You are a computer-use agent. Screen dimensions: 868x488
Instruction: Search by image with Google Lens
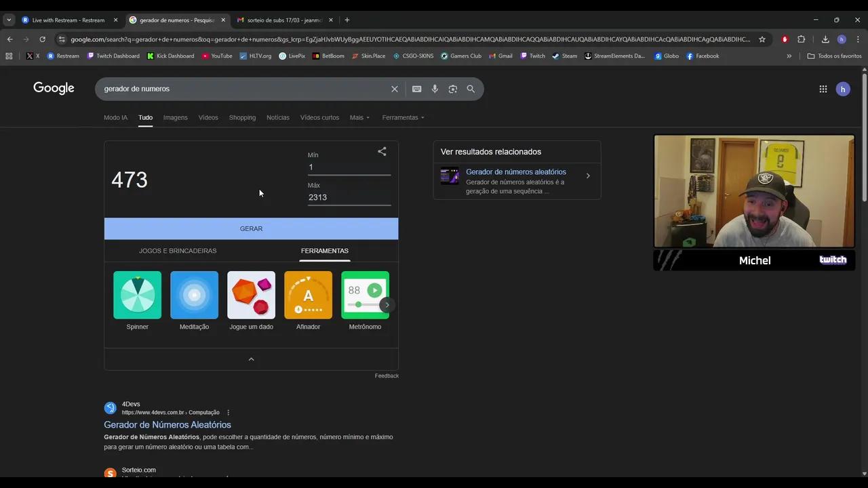coord(452,89)
